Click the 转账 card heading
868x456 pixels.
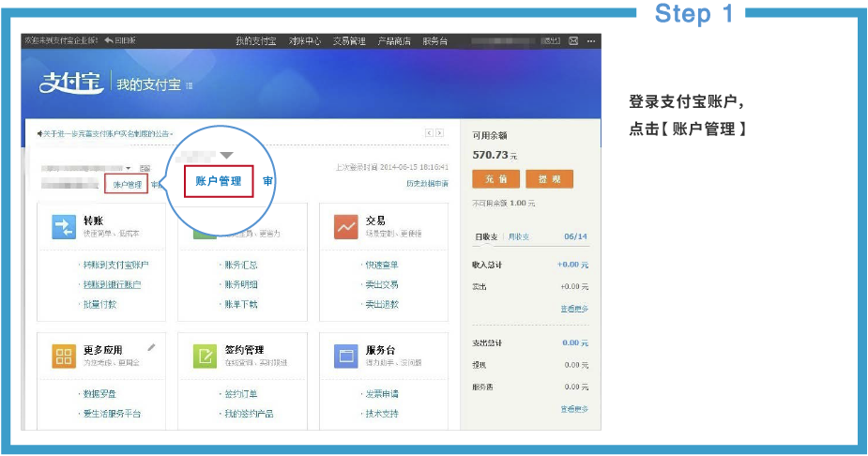pos(94,220)
